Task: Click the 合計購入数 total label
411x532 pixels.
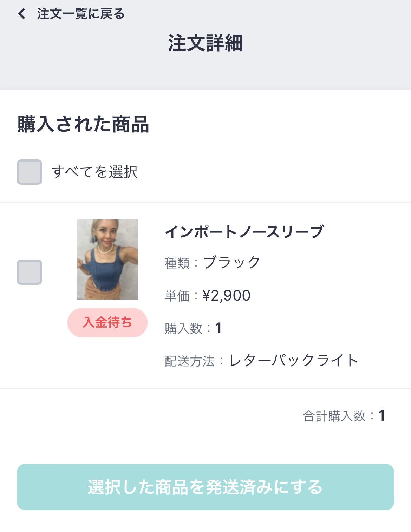Action: [334, 416]
